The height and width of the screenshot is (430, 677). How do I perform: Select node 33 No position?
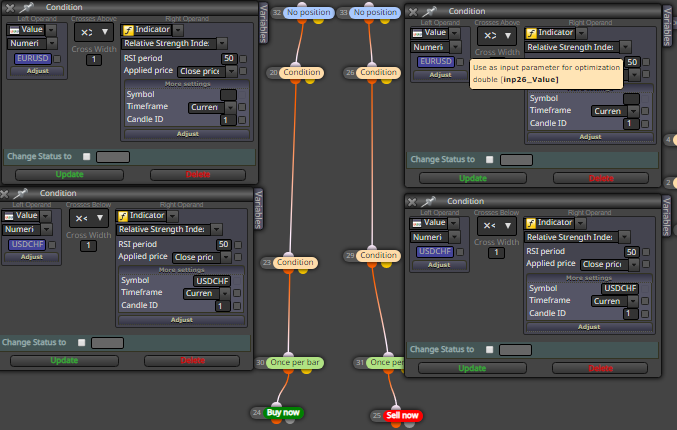(375, 13)
